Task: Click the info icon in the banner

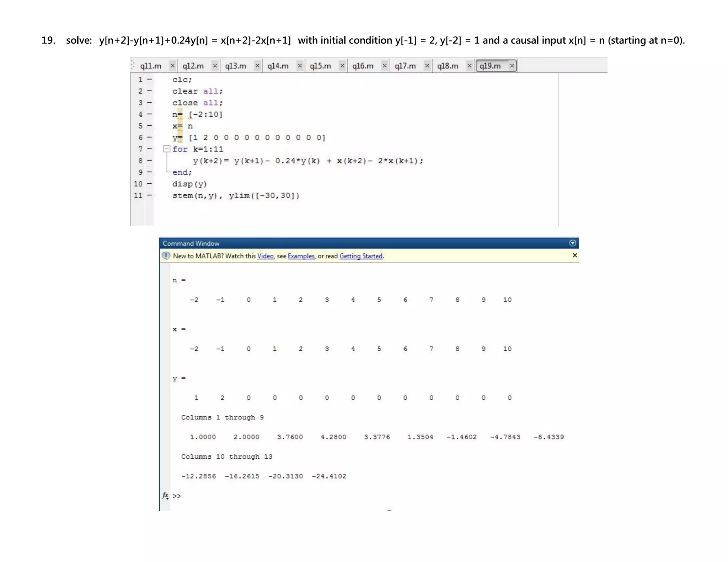Action: tap(166, 255)
